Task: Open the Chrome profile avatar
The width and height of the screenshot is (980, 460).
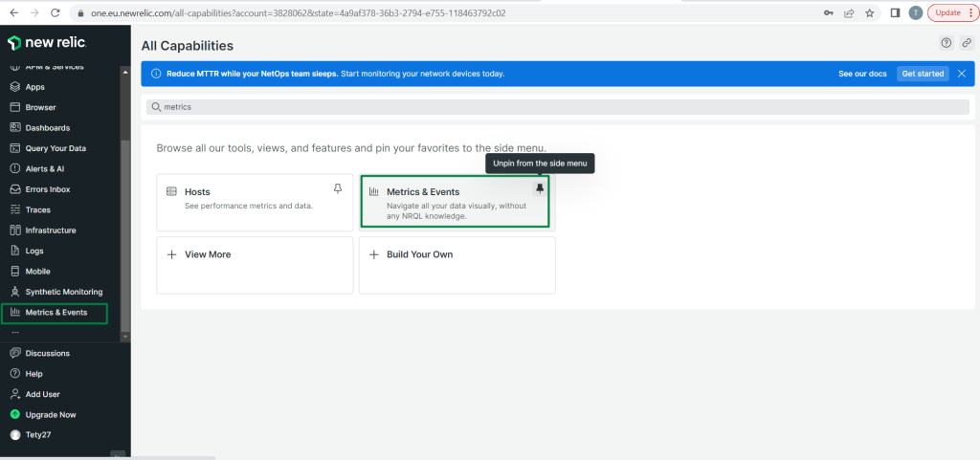Action: (x=916, y=12)
